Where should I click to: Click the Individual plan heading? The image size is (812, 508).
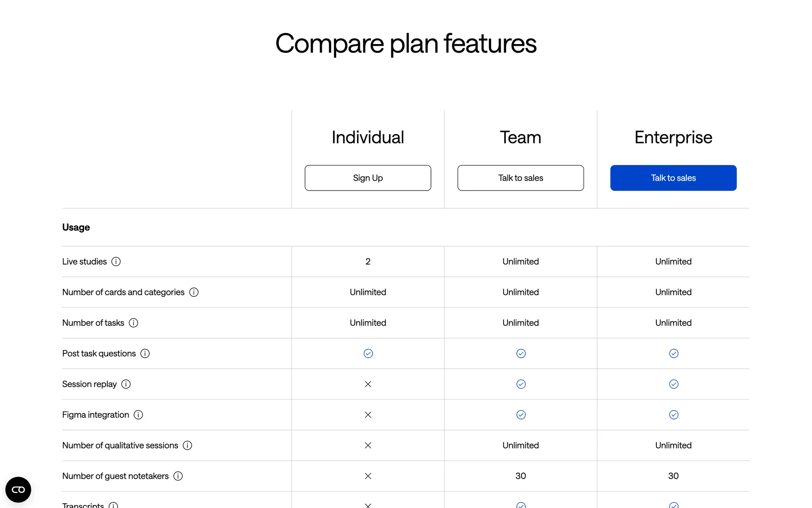[x=368, y=138]
